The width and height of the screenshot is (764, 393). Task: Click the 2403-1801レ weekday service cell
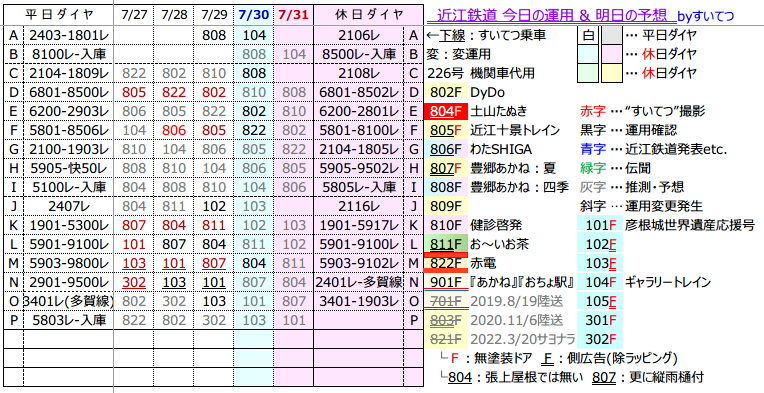(x=68, y=35)
